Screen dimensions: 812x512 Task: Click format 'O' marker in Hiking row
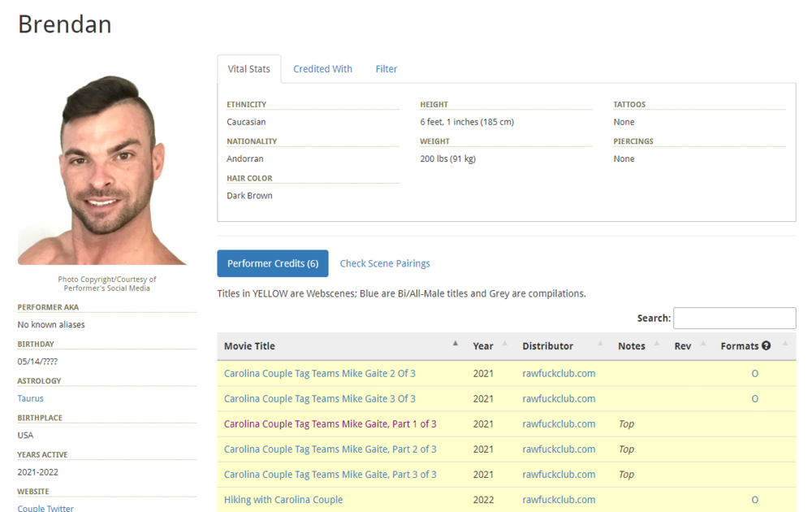pos(754,500)
